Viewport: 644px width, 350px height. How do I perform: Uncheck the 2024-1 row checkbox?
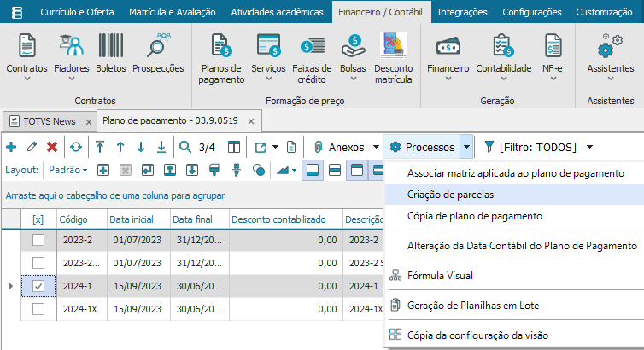click(x=38, y=286)
